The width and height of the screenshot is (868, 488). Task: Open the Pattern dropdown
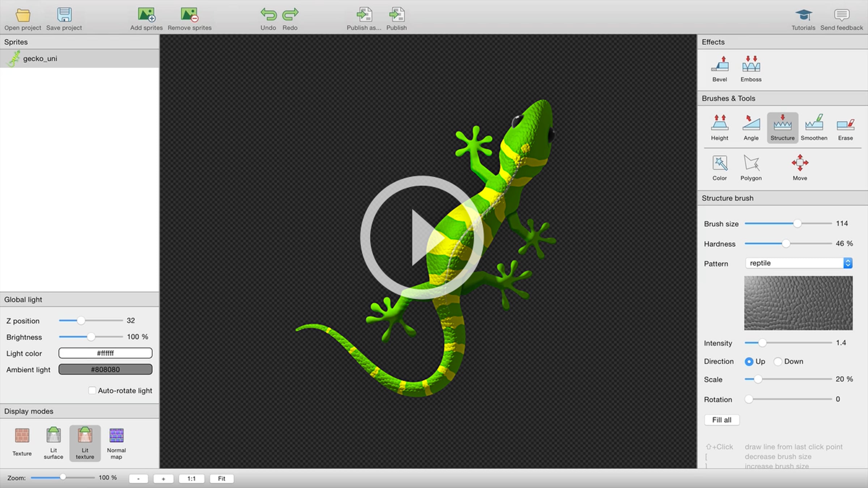click(x=799, y=263)
